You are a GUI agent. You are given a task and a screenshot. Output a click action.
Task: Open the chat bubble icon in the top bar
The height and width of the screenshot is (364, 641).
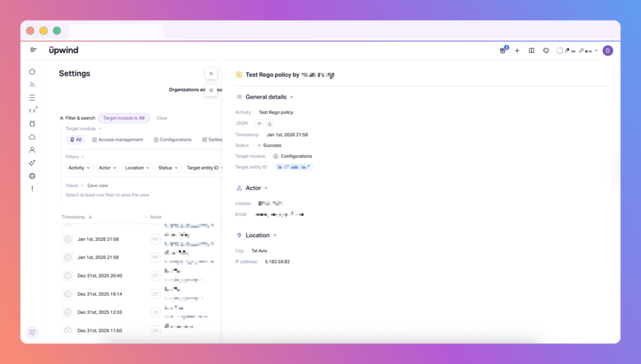click(x=546, y=50)
